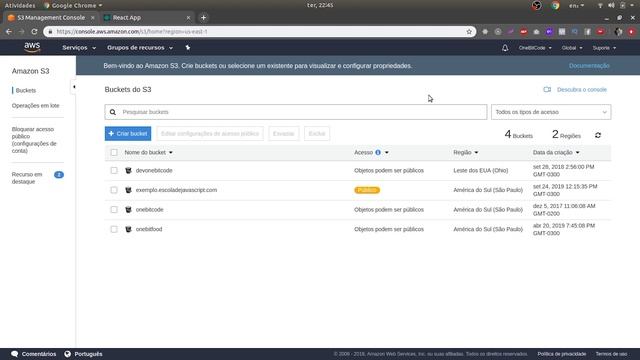Open the Descubra o console link
Screen dimensions: 640x360
click(x=582, y=89)
